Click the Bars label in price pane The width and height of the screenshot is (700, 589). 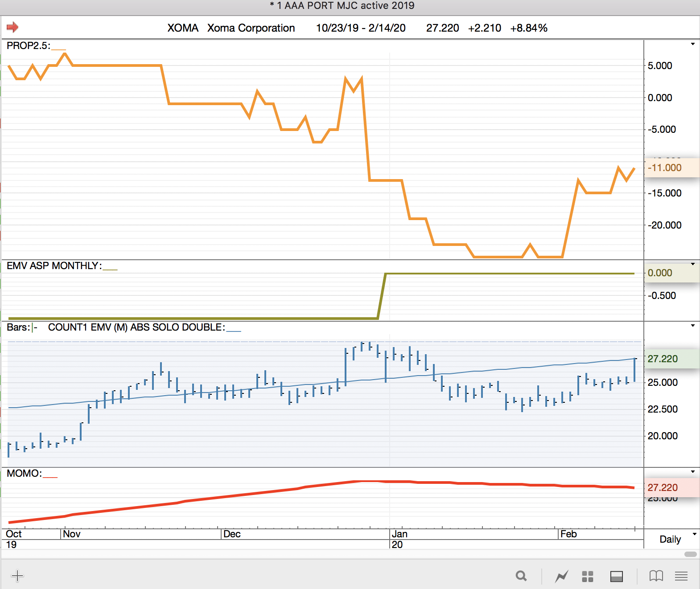coord(18,327)
